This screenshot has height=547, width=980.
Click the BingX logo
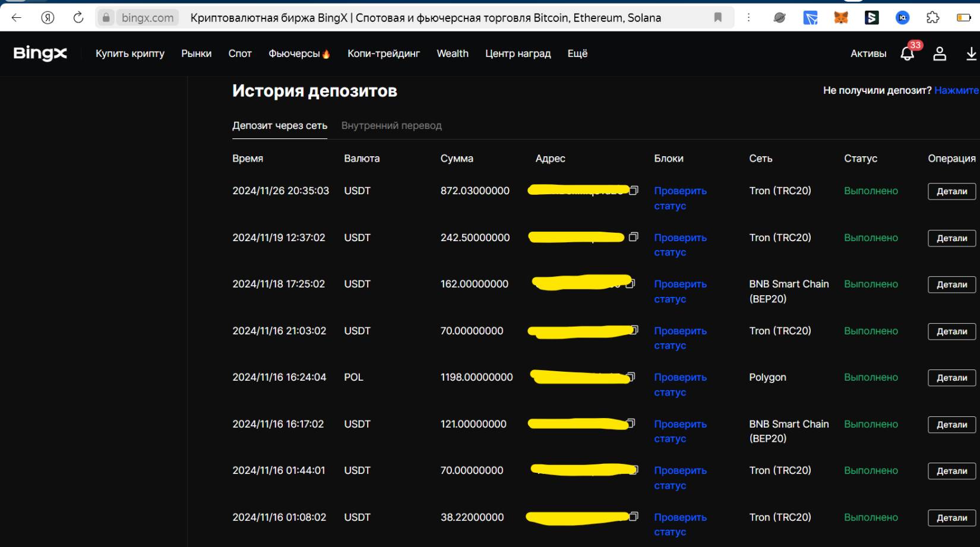point(40,53)
